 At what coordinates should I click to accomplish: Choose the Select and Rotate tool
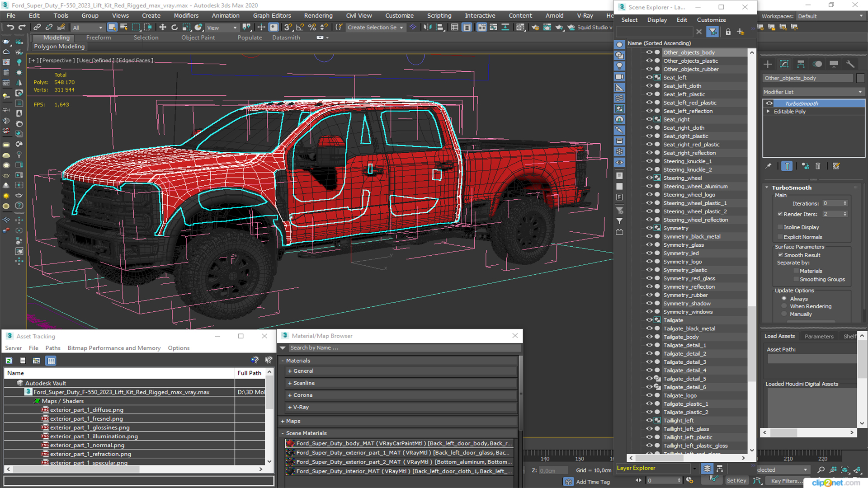coord(175,28)
